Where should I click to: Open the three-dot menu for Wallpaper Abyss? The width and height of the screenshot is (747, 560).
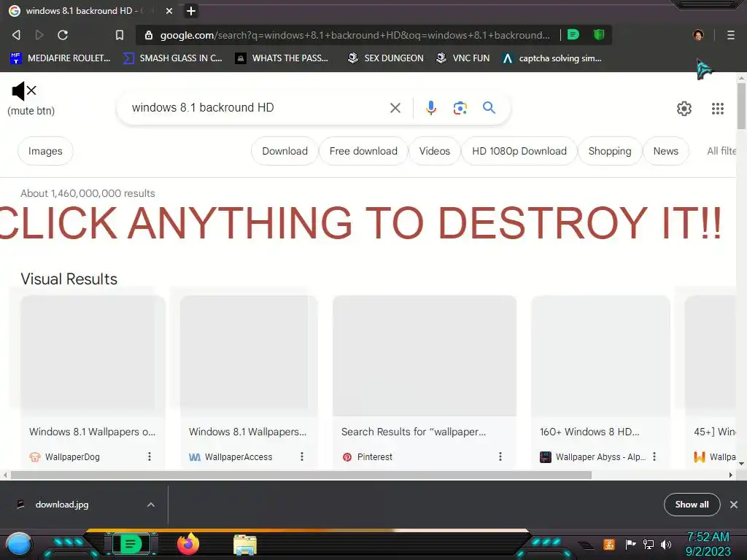coord(654,456)
